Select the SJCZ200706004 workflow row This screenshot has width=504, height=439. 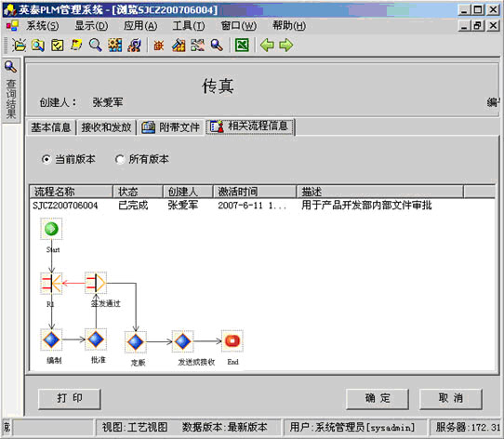[x=262, y=206]
